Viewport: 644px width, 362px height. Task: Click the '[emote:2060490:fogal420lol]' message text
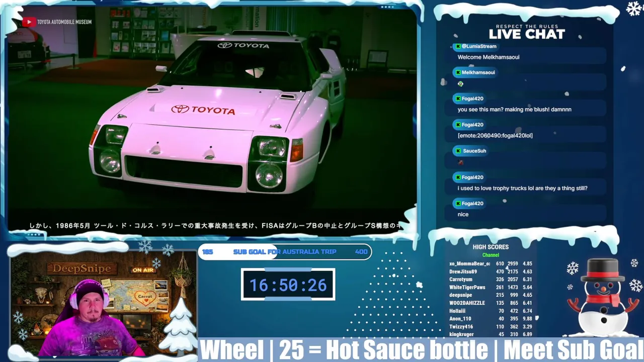pyautogui.click(x=495, y=136)
